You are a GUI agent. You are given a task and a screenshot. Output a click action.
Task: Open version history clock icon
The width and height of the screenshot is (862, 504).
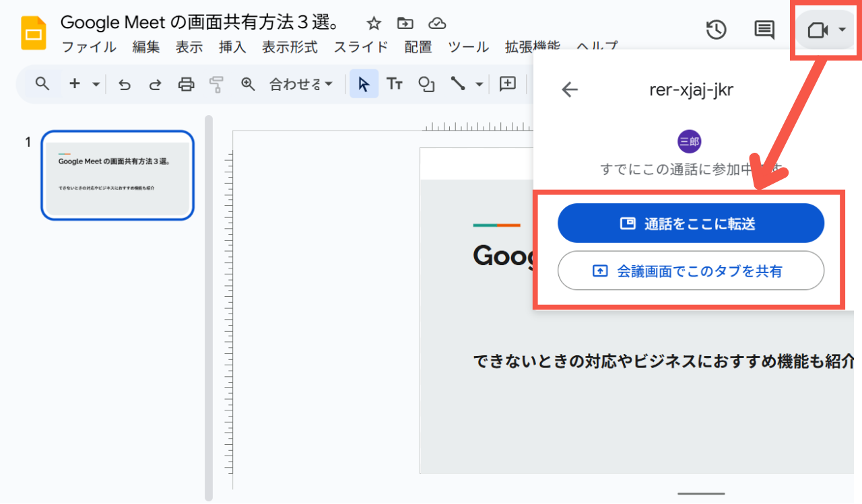pos(716,30)
